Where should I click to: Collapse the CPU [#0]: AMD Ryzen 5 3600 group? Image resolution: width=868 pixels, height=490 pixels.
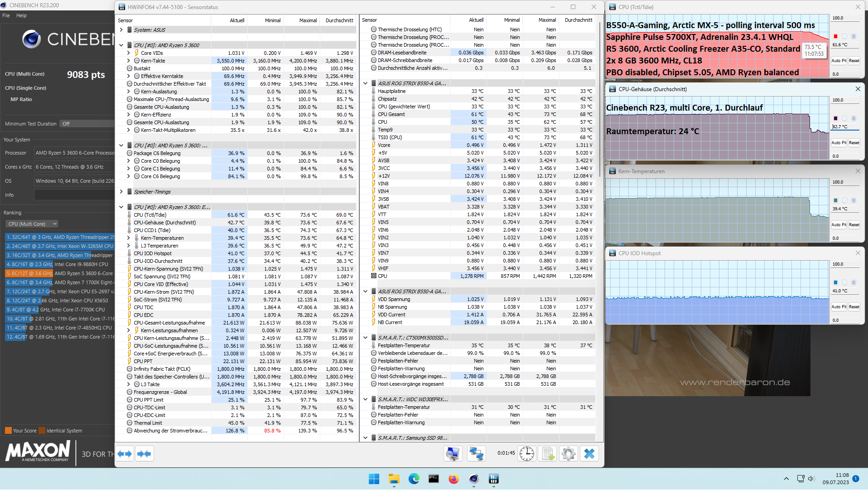[x=121, y=45]
